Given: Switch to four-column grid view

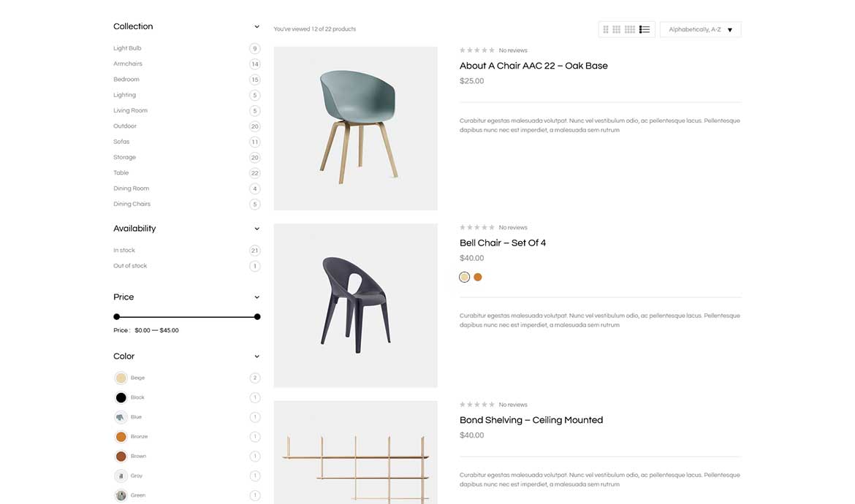Looking at the screenshot, I should pyautogui.click(x=629, y=29).
